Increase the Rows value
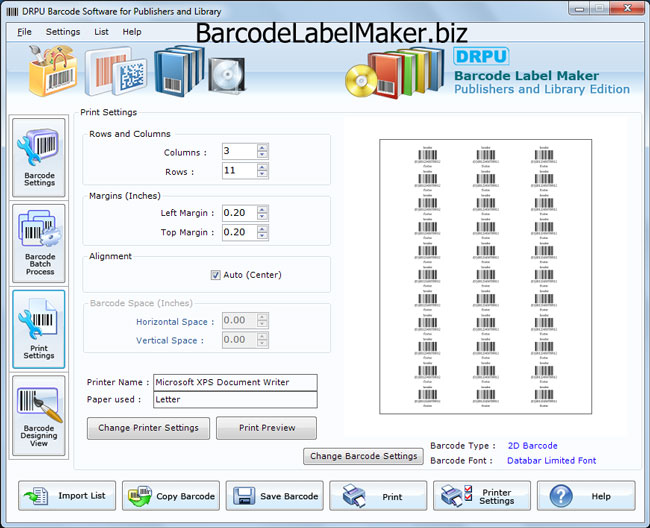 click(262, 167)
